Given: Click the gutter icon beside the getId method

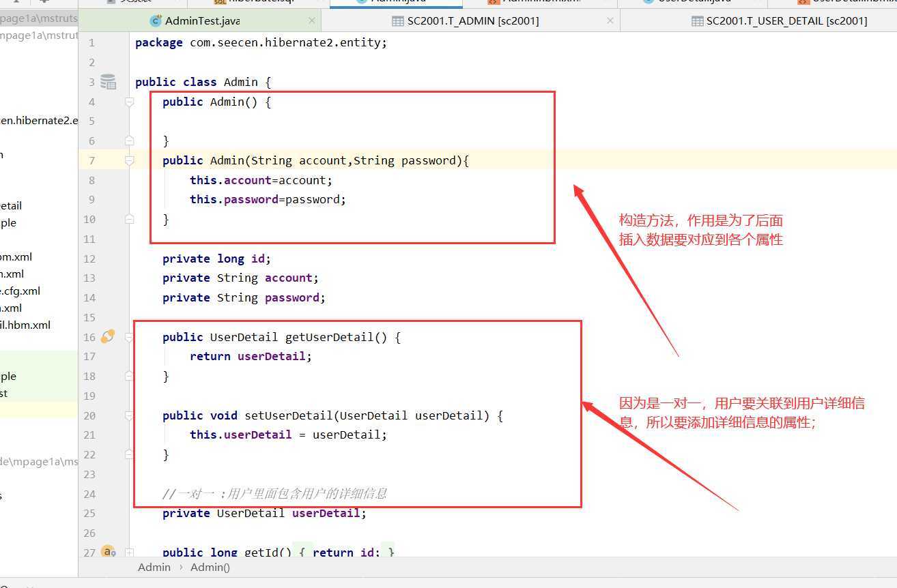Looking at the screenshot, I should click(108, 551).
